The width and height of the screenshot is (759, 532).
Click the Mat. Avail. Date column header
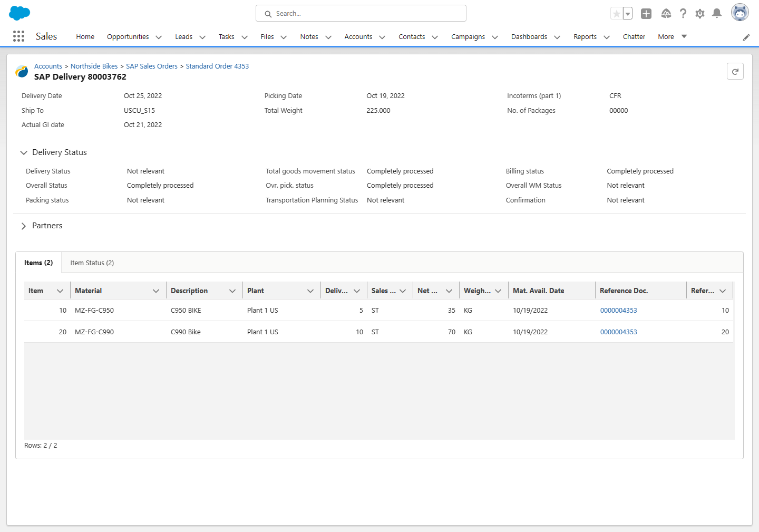point(552,291)
